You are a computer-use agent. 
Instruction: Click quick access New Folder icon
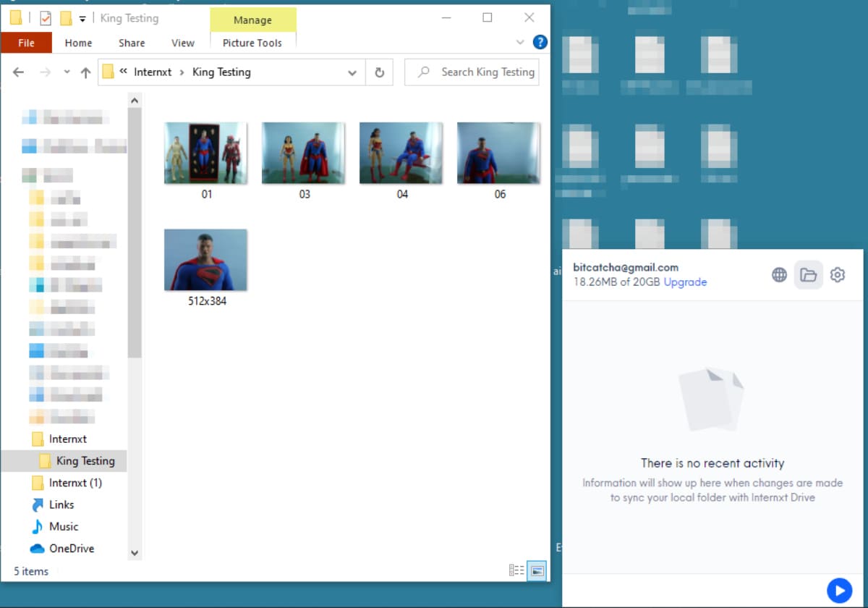click(65, 18)
